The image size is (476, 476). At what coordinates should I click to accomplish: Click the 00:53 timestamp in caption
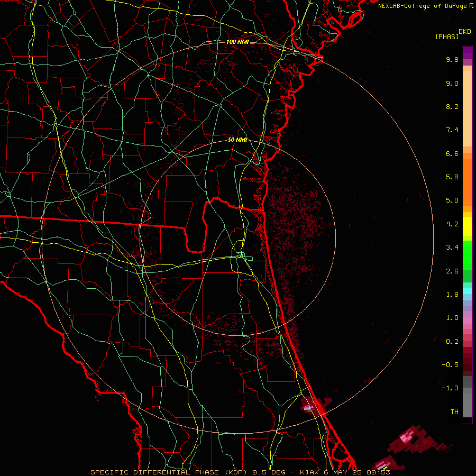tap(379, 472)
